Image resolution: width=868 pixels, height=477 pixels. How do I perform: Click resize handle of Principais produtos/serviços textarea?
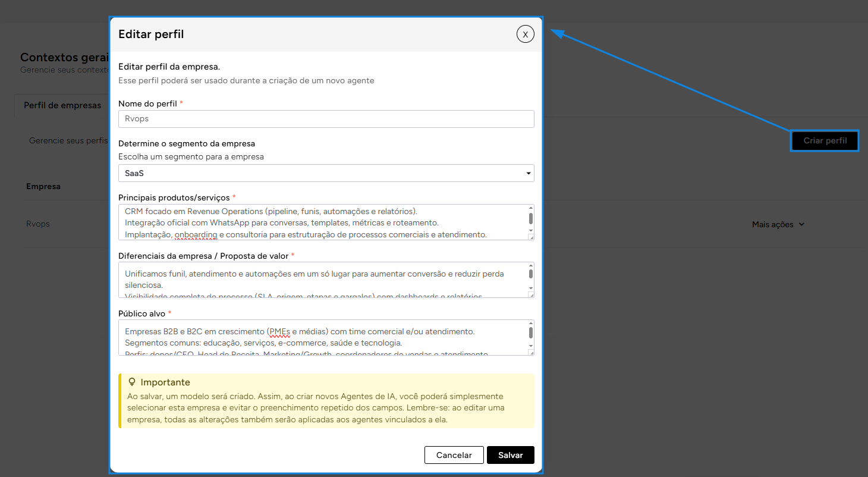[x=530, y=237]
